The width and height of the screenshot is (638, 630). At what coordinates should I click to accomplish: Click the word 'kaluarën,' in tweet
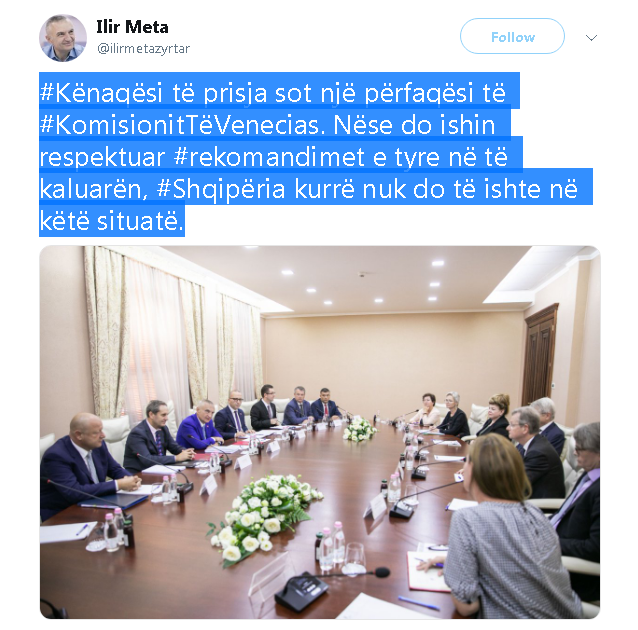pyautogui.click(x=94, y=189)
